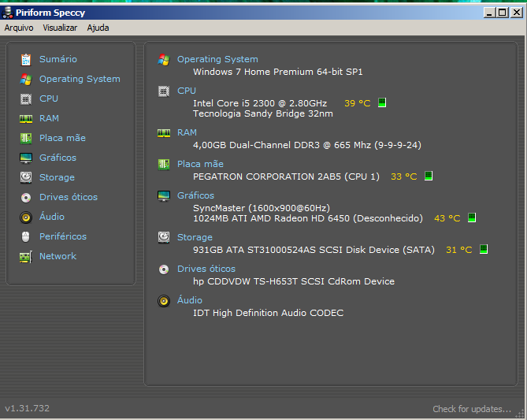Viewport: 527px width, 420px height.
Task: Click the motherboard icon in summary panel
Action: tap(164, 165)
